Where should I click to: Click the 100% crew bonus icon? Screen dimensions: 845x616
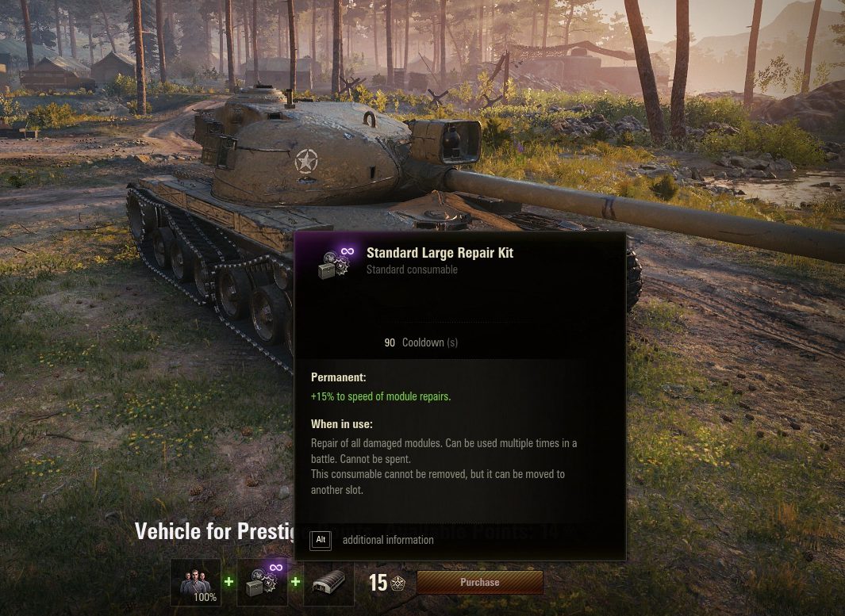196,583
